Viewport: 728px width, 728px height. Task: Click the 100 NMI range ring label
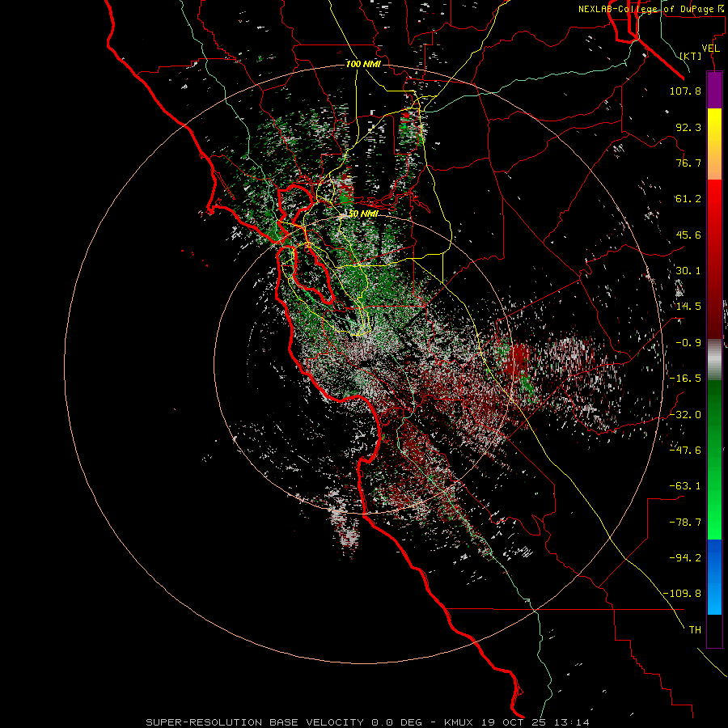(x=363, y=64)
